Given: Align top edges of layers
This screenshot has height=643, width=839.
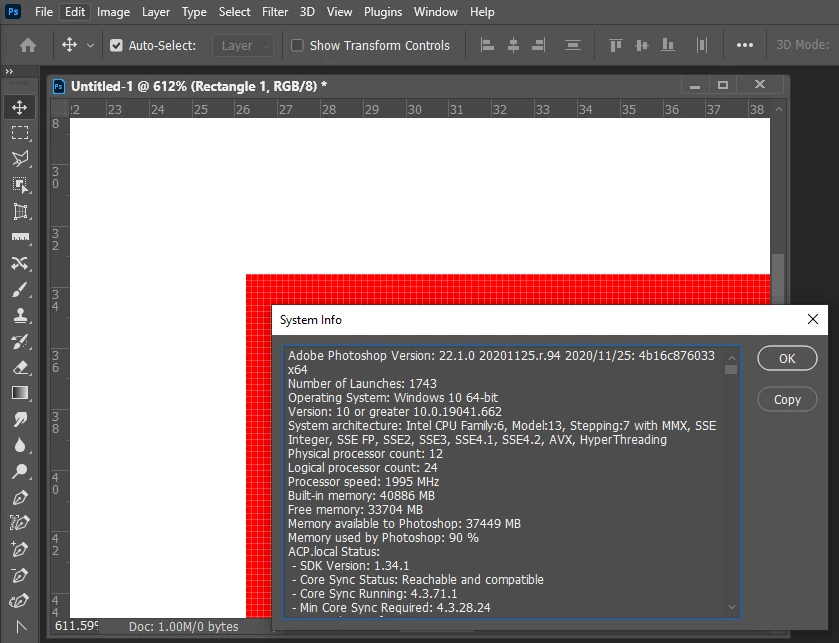Looking at the screenshot, I should coord(616,45).
